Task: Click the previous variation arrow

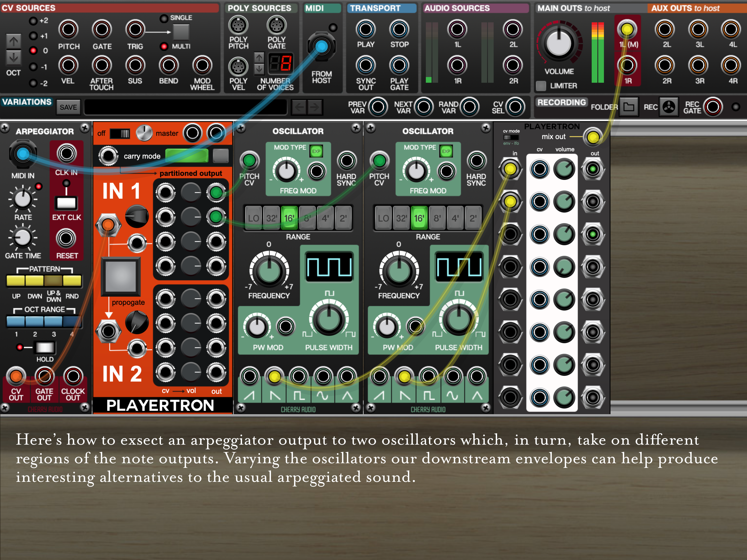Action: [299, 107]
